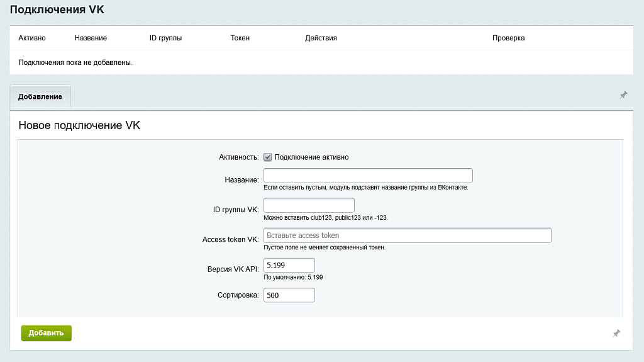Click the pin icon beside the Добавить button

click(x=616, y=333)
